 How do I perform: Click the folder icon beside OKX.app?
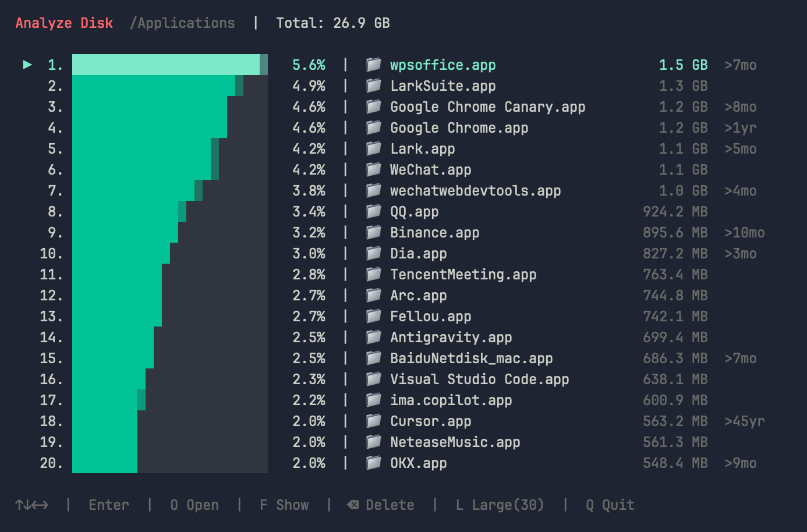click(373, 463)
